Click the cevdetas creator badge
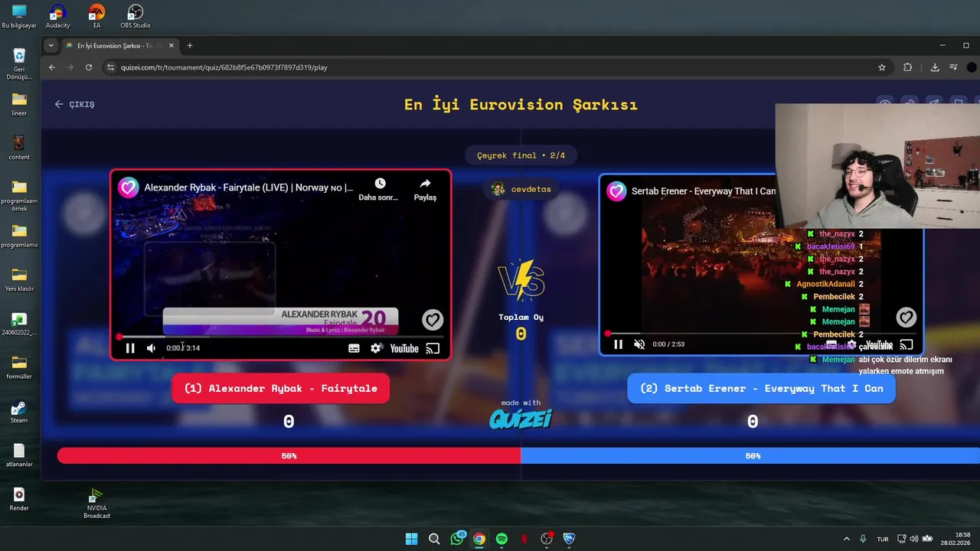Viewport: 980px width, 551px height. coord(521,189)
